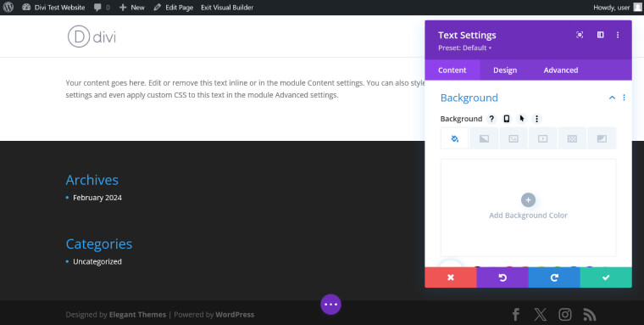The height and width of the screenshot is (325, 644).
Task: Toggle responsive device editing for Background
Action: pyautogui.click(x=507, y=119)
